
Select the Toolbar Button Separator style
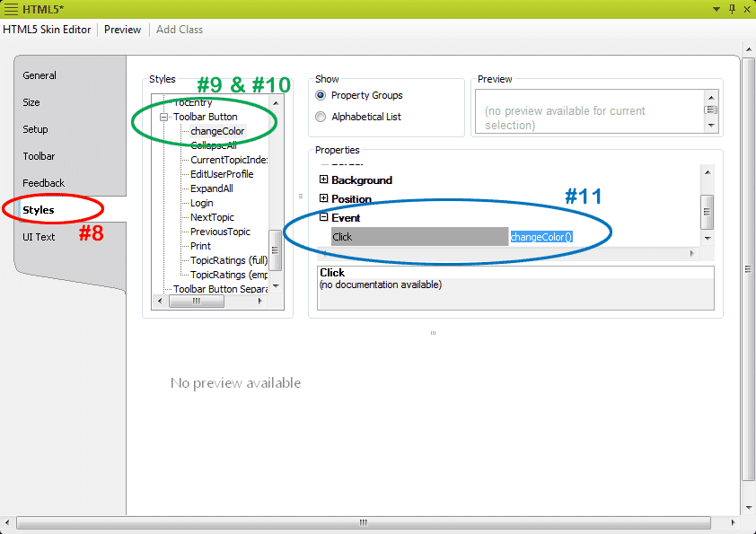tap(220, 289)
